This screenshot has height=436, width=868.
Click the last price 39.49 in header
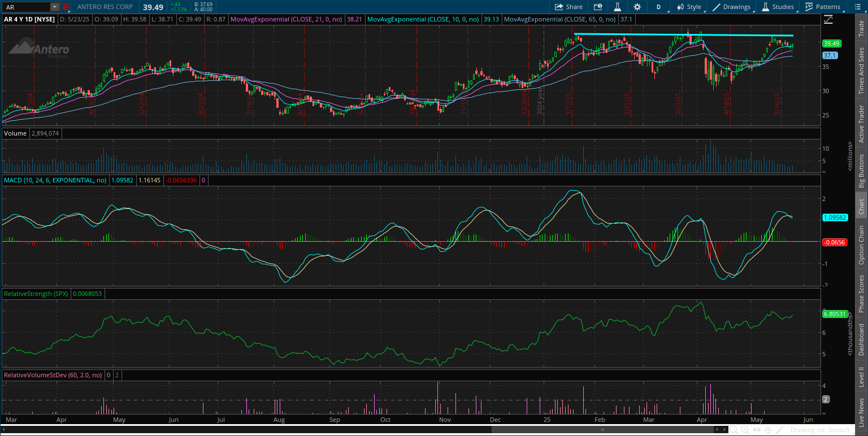(153, 7)
